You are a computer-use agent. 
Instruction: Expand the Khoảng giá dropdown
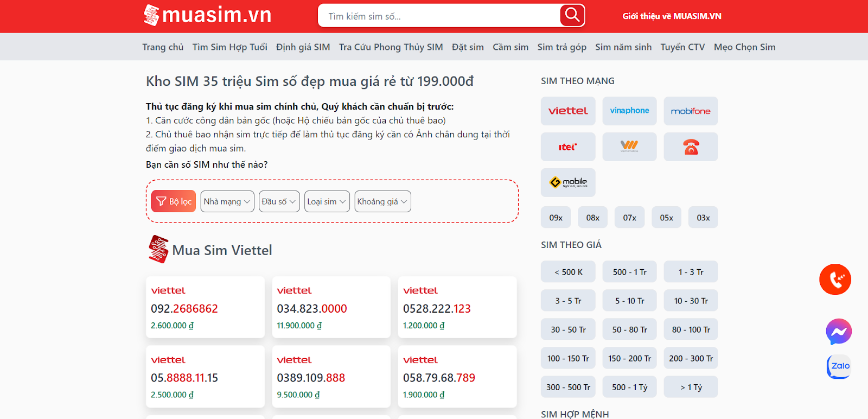[x=382, y=201]
